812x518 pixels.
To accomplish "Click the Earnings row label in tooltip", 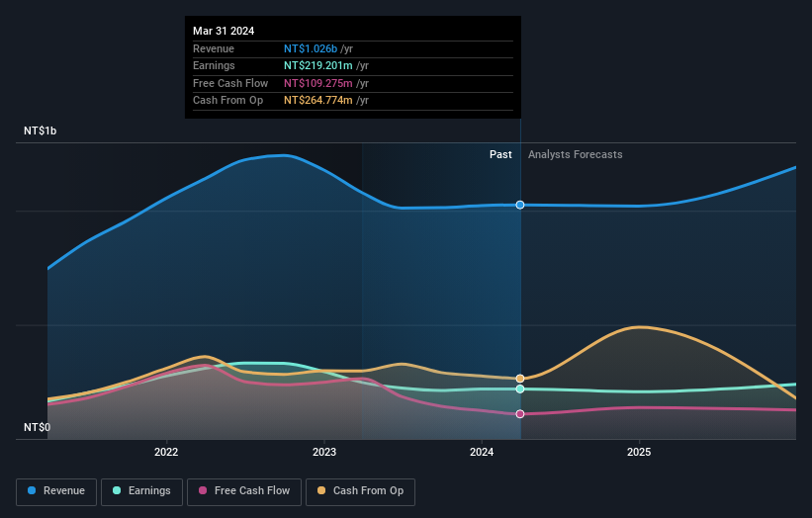I will pyautogui.click(x=214, y=65).
